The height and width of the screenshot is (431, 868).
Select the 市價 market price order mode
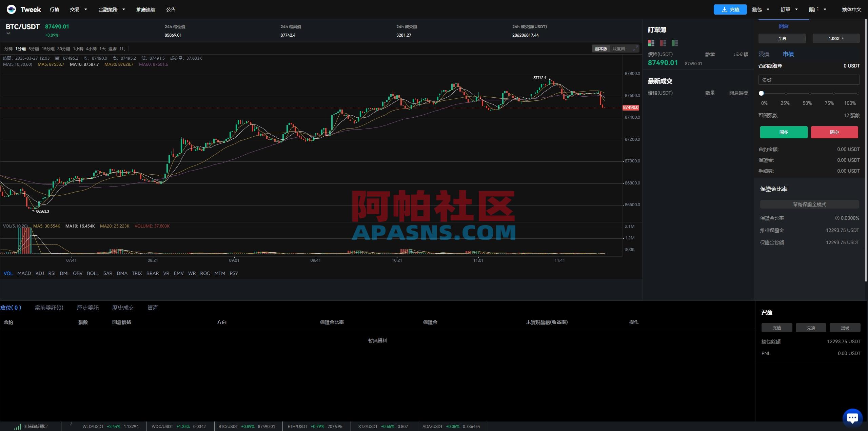click(788, 54)
